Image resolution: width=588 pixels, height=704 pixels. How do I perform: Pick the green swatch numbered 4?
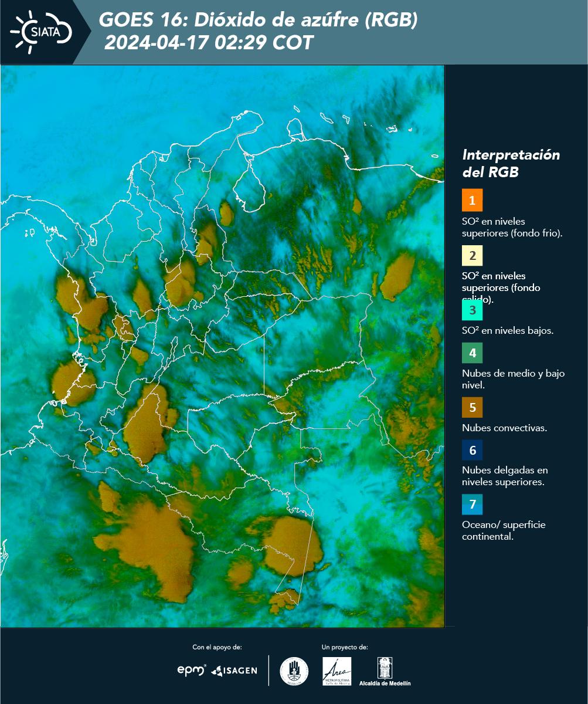[472, 353]
